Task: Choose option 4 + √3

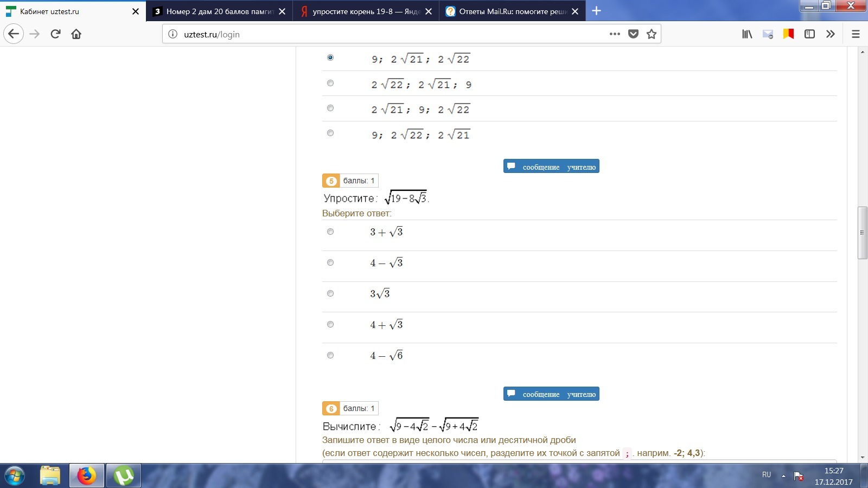Action: [x=330, y=324]
